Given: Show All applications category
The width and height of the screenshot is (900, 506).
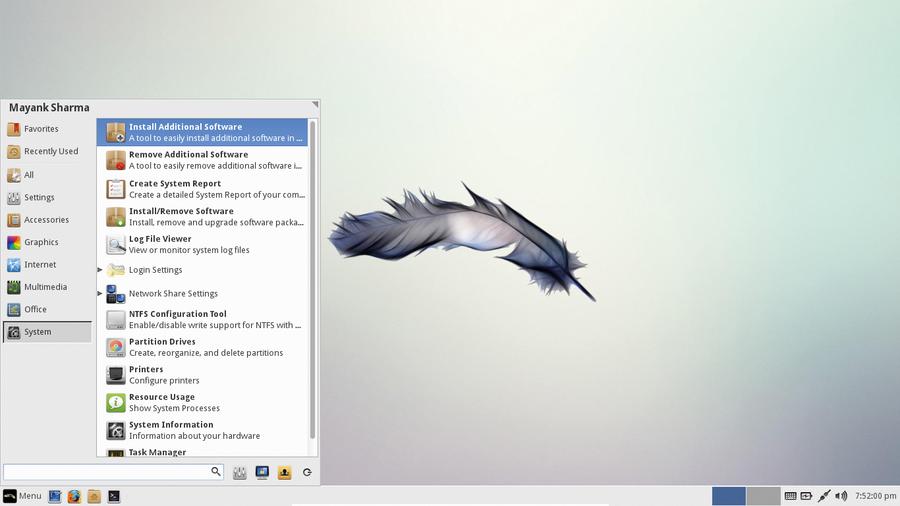Looking at the screenshot, I should [47, 175].
